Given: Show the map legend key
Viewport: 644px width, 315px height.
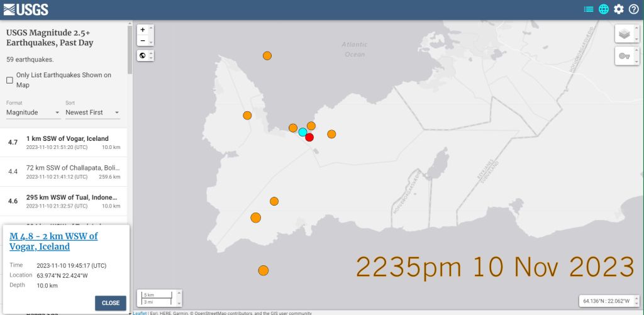Looking at the screenshot, I should point(624,56).
